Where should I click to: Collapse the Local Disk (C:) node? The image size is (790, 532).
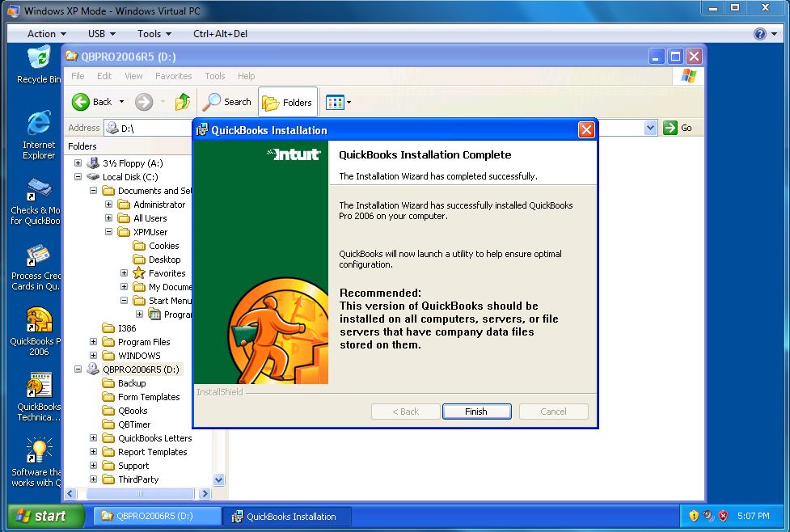pos(78,177)
